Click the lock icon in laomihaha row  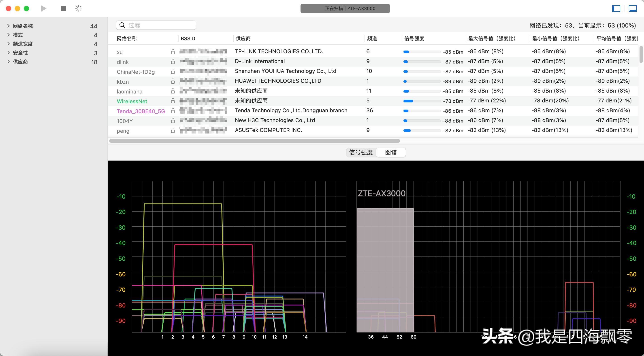point(173,91)
